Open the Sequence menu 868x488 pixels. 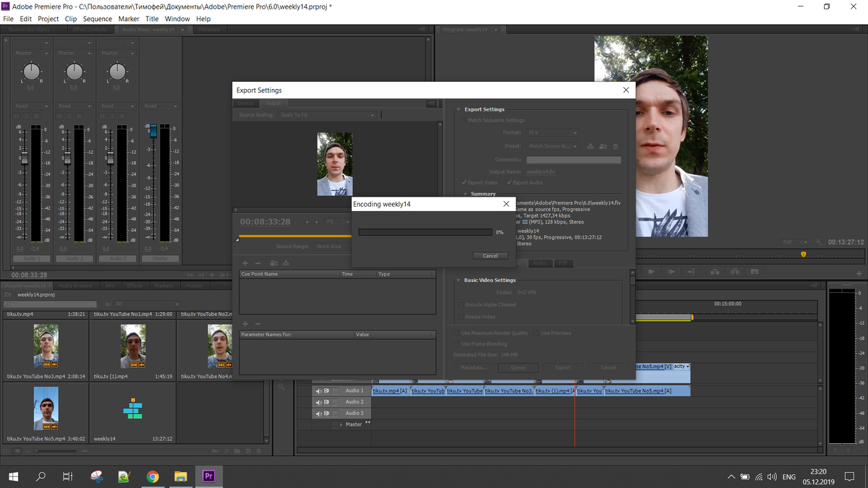click(98, 19)
